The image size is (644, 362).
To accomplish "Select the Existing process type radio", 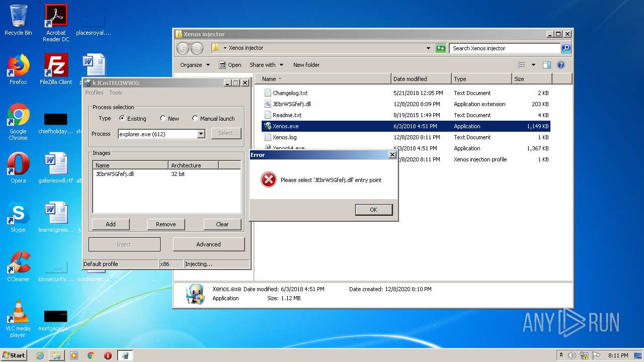I will (122, 119).
